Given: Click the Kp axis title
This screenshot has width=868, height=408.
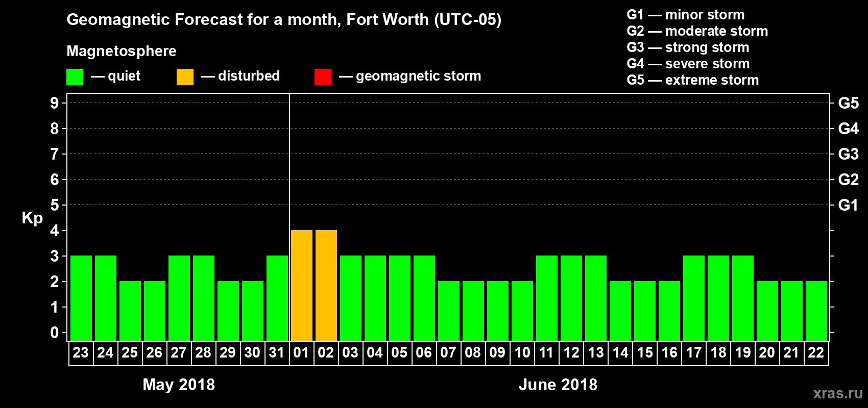Looking at the screenshot, I should click(x=32, y=218).
